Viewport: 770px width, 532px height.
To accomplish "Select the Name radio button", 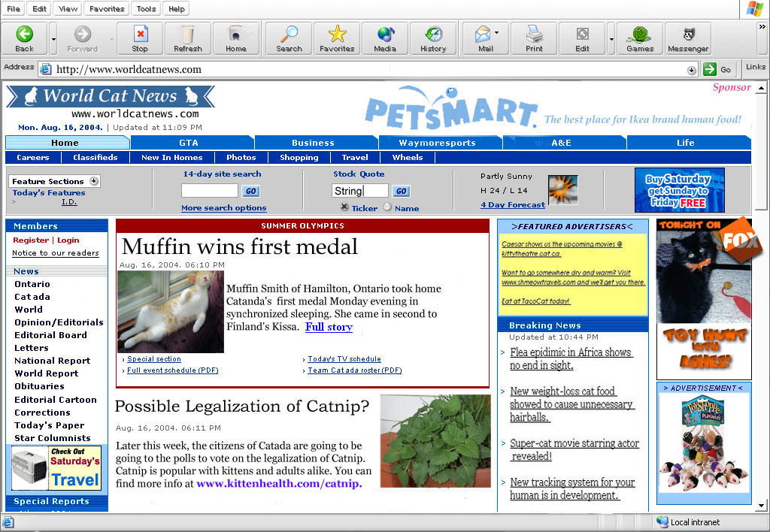I will point(387,207).
